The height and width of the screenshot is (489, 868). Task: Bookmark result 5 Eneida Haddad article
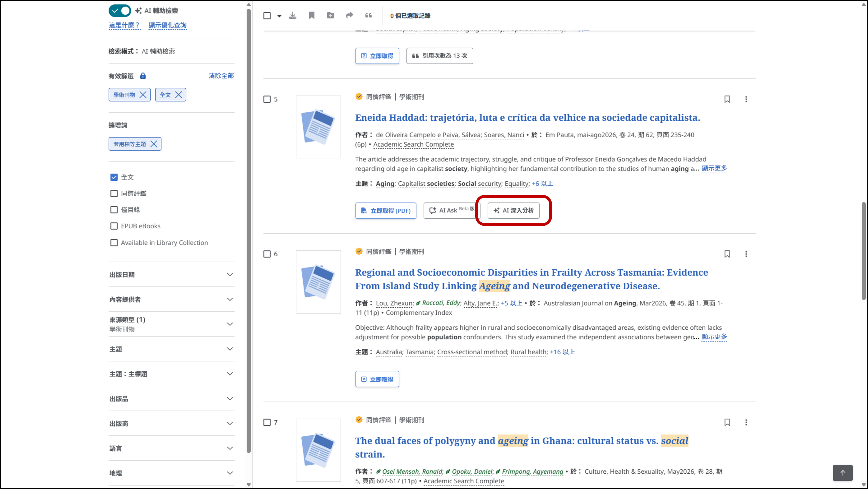click(x=727, y=99)
